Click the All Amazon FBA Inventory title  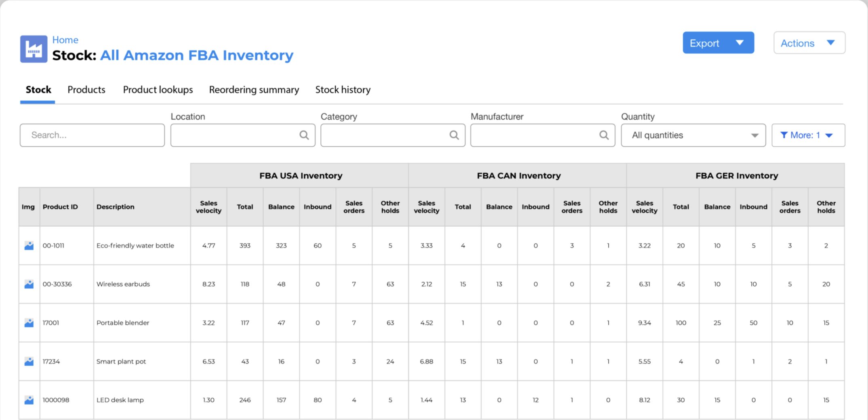click(x=197, y=55)
